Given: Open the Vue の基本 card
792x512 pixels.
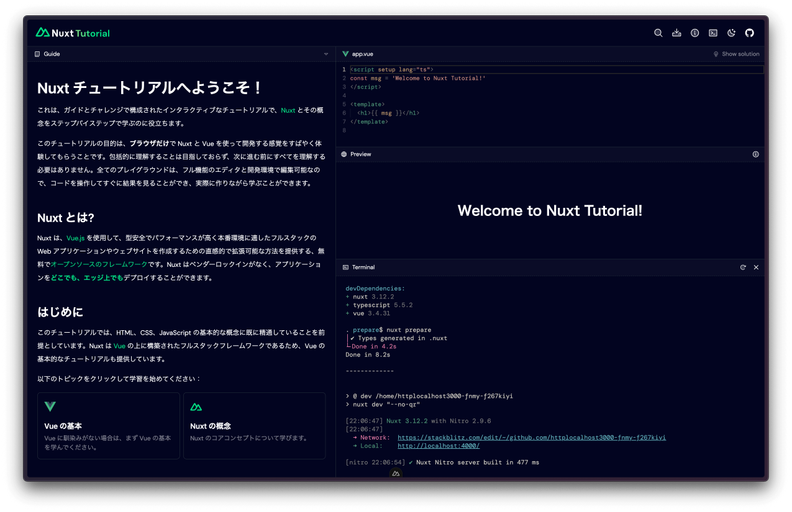Looking at the screenshot, I should (108, 426).
